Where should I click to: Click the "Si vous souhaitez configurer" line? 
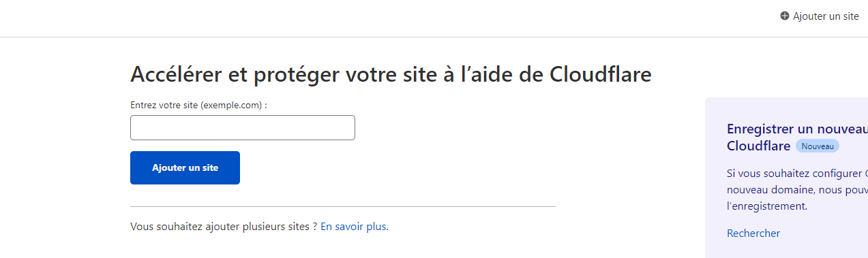click(x=797, y=173)
